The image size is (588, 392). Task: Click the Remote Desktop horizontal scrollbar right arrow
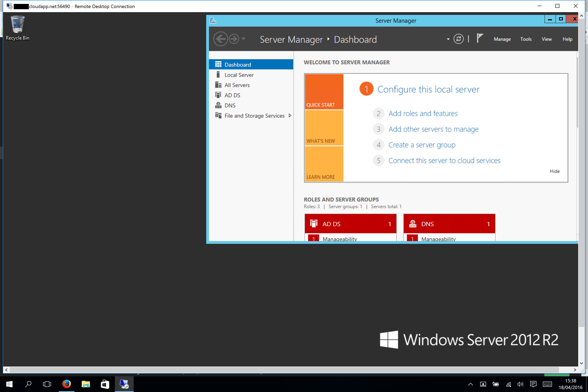pos(575,370)
